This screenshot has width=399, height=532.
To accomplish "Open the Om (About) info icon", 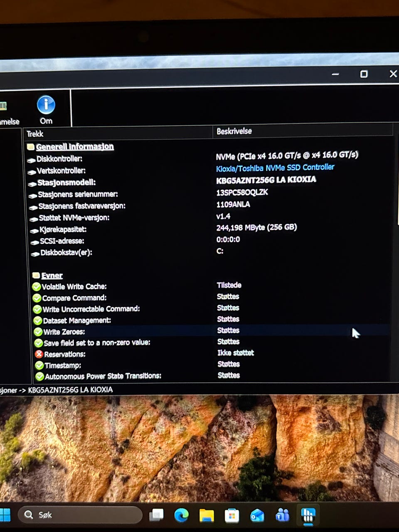I will [46, 105].
